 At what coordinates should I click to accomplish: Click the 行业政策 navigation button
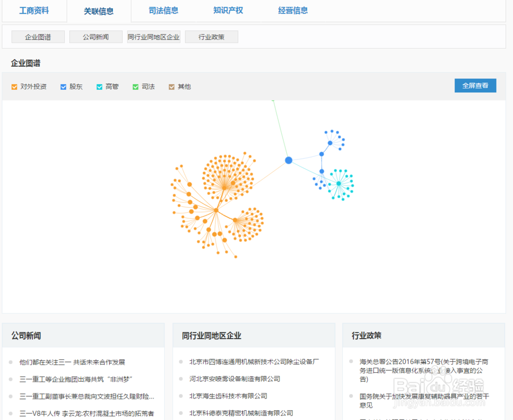(x=211, y=36)
